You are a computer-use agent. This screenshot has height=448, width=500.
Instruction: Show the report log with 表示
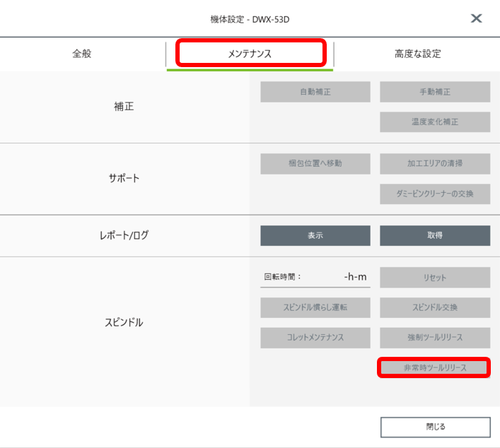tap(315, 235)
